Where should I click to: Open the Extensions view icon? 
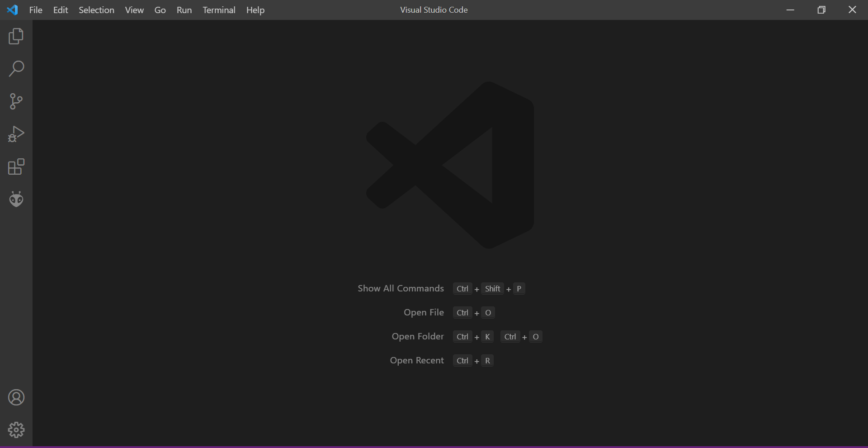16,167
